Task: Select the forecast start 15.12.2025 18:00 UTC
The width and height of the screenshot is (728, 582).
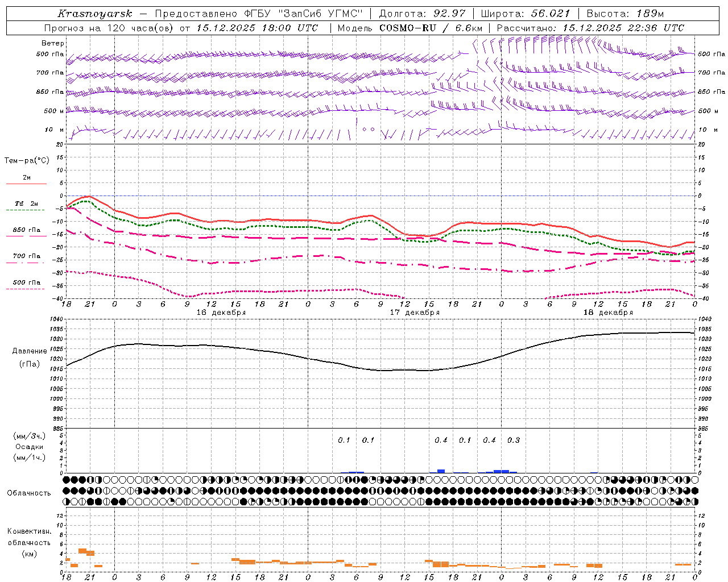Action: [x=257, y=28]
